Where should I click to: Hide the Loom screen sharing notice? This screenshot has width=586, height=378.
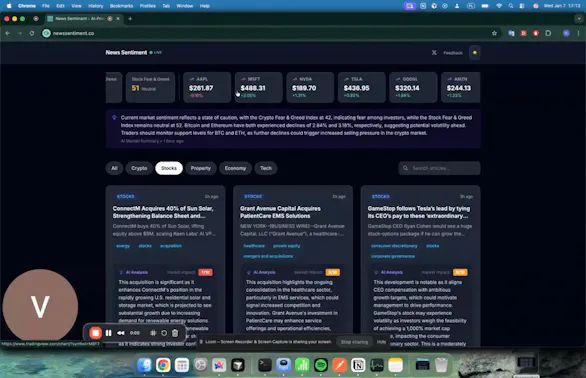(x=381, y=342)
